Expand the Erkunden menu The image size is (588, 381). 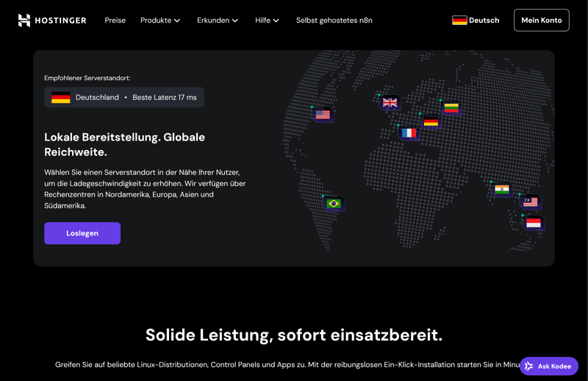click(x=218, y=21)
